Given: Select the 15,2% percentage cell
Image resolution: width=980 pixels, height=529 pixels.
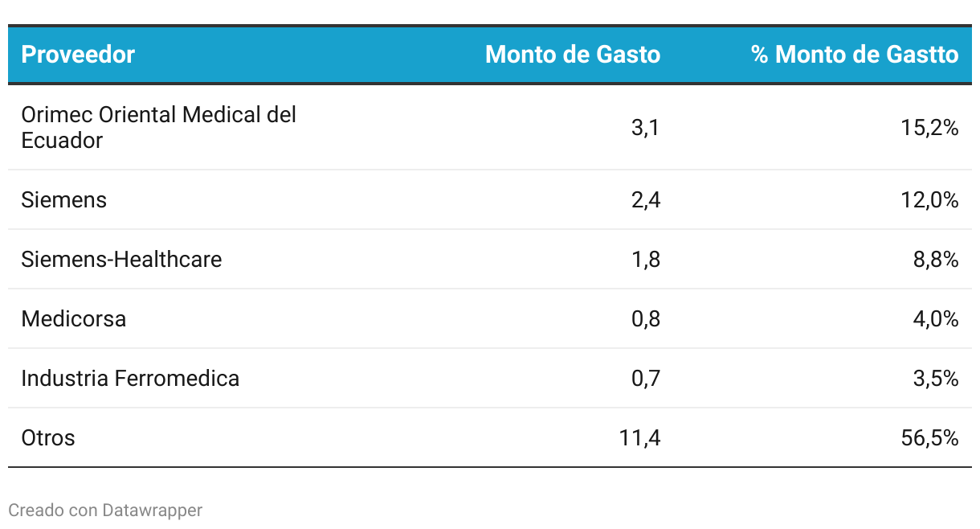Looking at the screenshot, I should pos(930,127).
